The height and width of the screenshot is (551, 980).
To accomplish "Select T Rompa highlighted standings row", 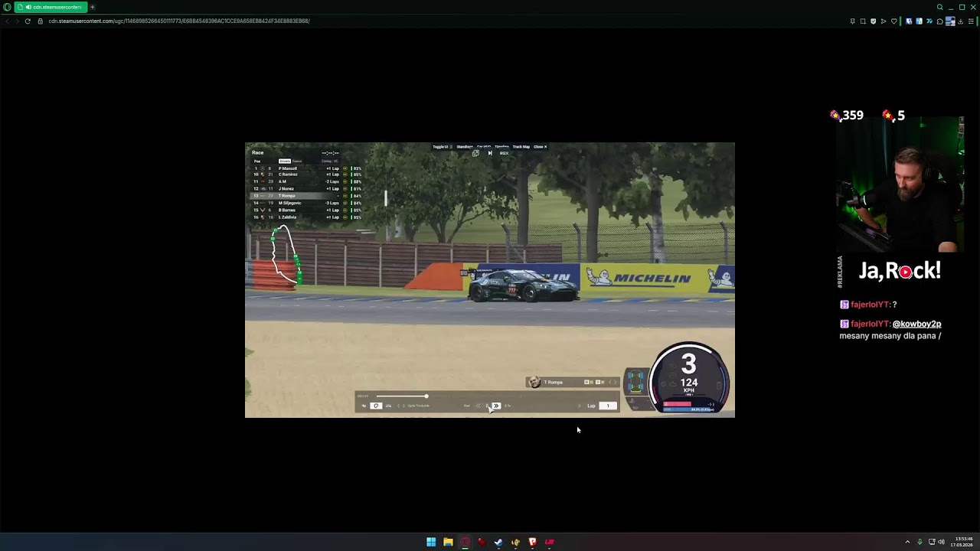I will [307, 196].
